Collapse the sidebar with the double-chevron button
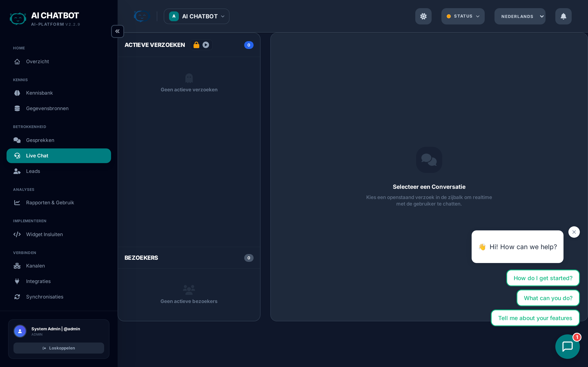 (x=117, y=31)
